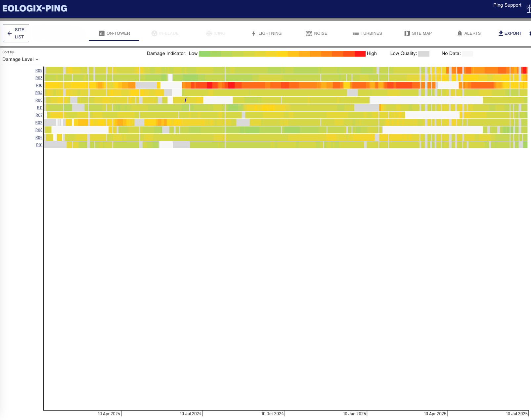531x420 pixels.
Task: Click the EOLOGIX-PING logo
Action: pyautogui.click(x=35, y=9)
